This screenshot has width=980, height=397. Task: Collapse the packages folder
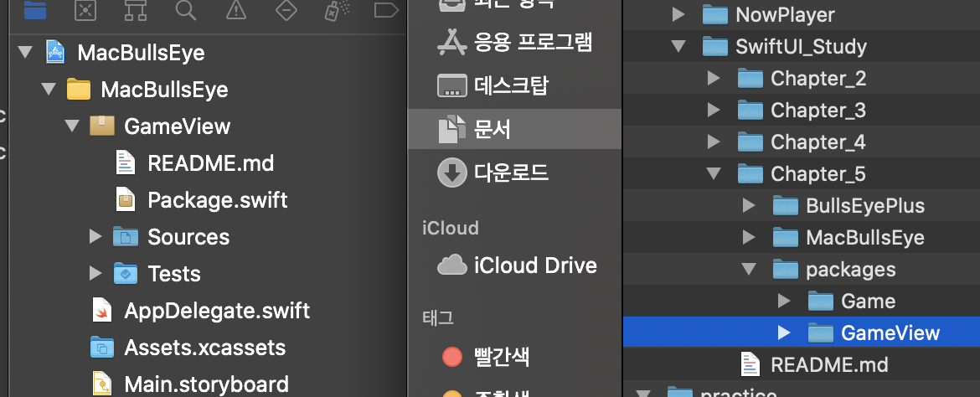(x=749, y=270)
